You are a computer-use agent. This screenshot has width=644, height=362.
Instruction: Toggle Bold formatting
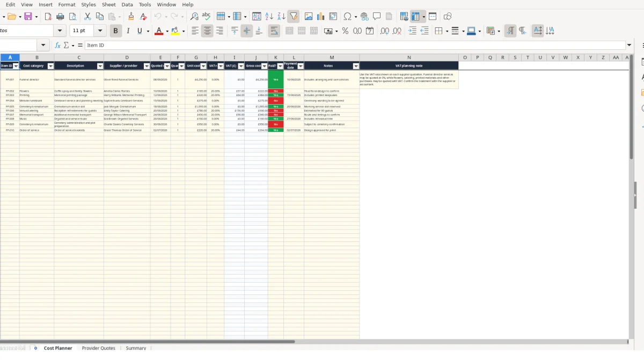pos(115,31)
